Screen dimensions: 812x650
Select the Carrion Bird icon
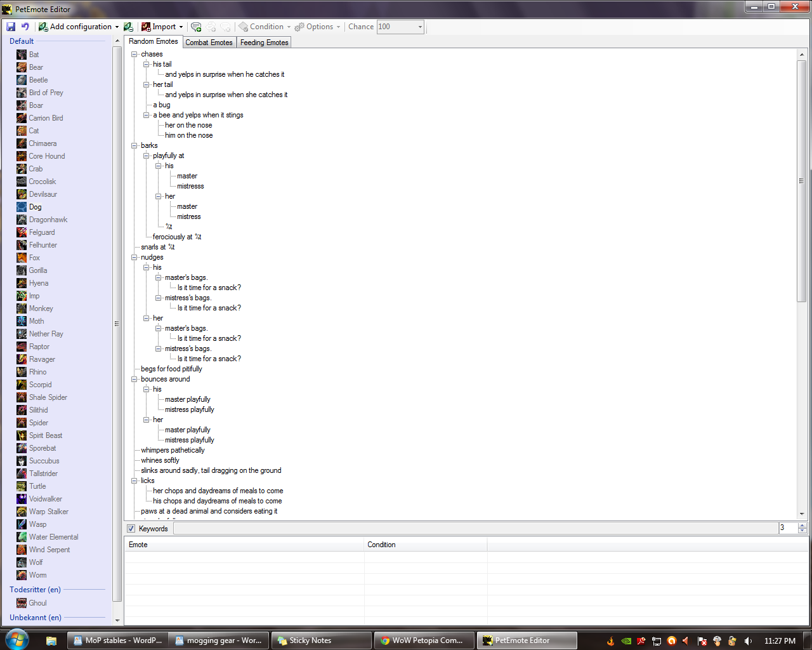[22, 118]
